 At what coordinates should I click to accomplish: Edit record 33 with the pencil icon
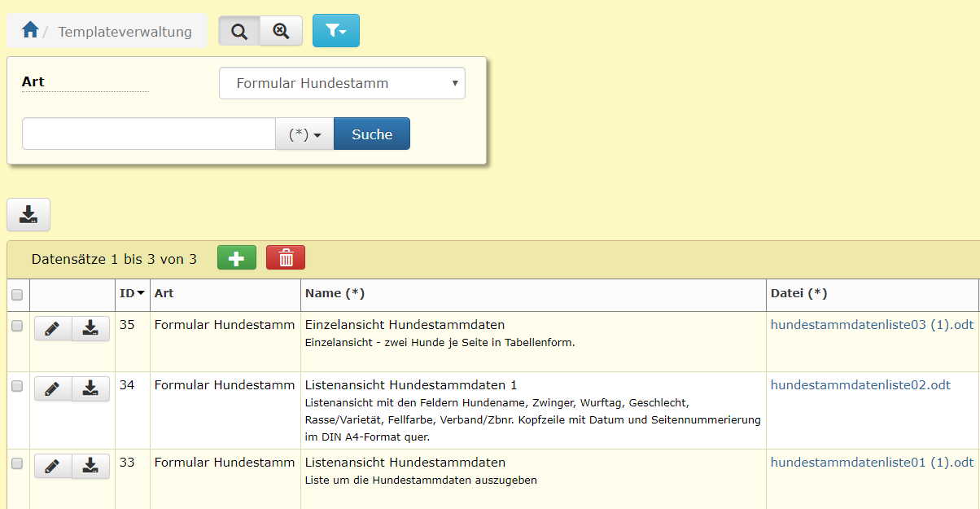[x=53, y=467]
